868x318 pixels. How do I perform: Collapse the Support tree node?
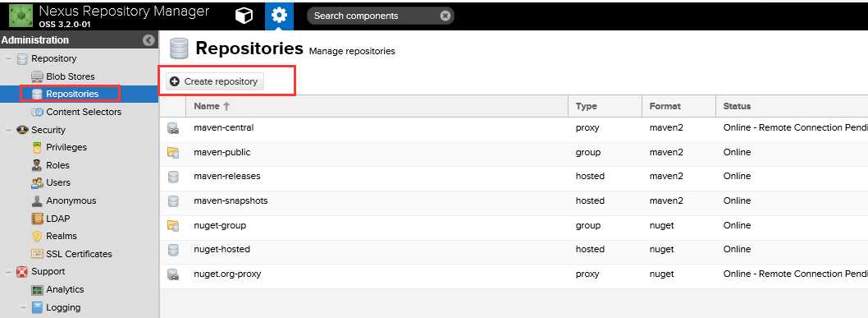pos(9,271)
